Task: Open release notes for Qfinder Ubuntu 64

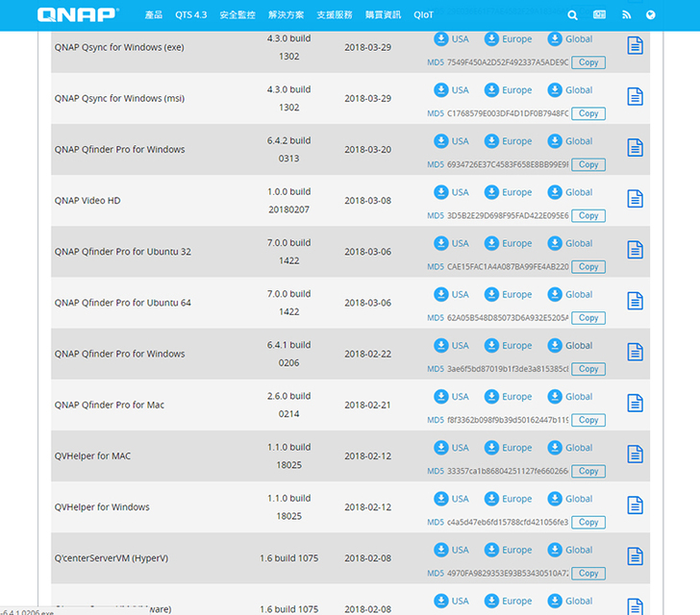Action: [635, 301]
